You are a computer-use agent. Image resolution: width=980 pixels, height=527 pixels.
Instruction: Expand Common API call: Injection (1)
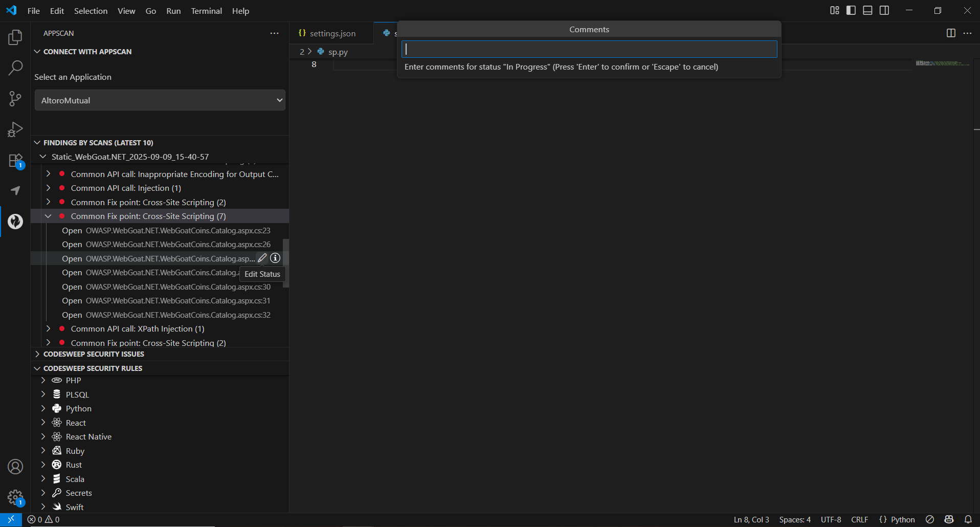160,188
